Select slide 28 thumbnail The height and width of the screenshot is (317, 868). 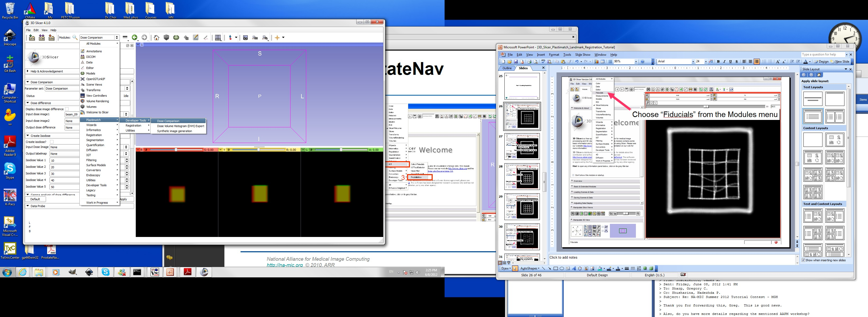point(522,176)
